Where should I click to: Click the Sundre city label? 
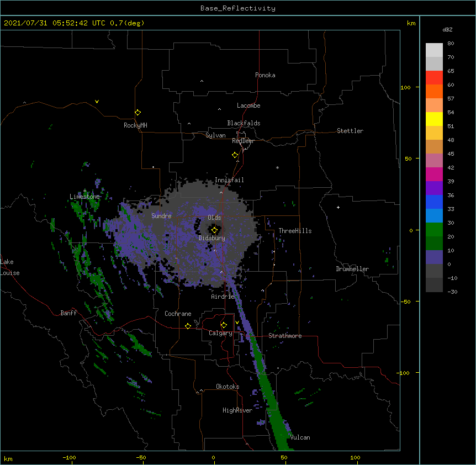(161, 216)
